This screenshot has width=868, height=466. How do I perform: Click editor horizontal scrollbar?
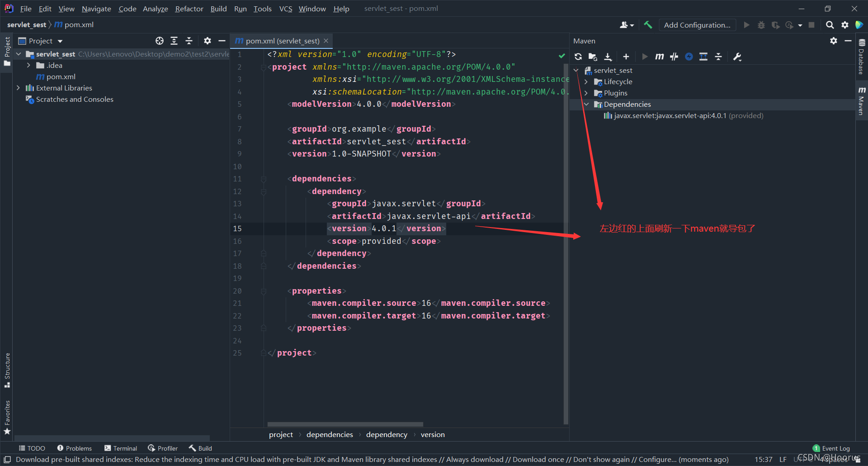[x=345, y=424]
